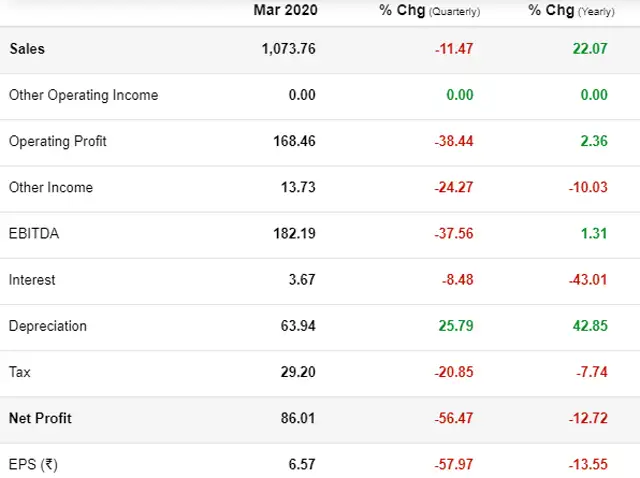The width and height of the screenshot is (640, 478).
Task: Select the Operating Profit value 168.46
Action: click(294, 141)
